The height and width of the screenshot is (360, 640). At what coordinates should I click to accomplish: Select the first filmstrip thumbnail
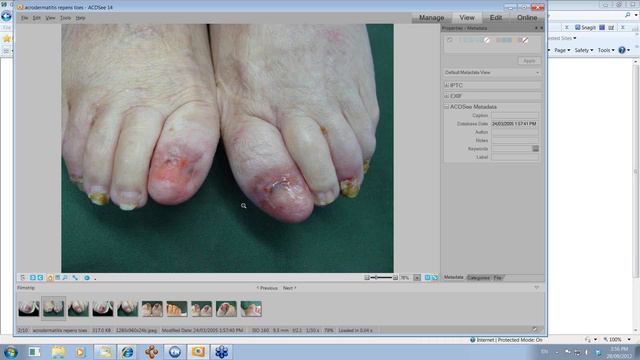[29, 309]
